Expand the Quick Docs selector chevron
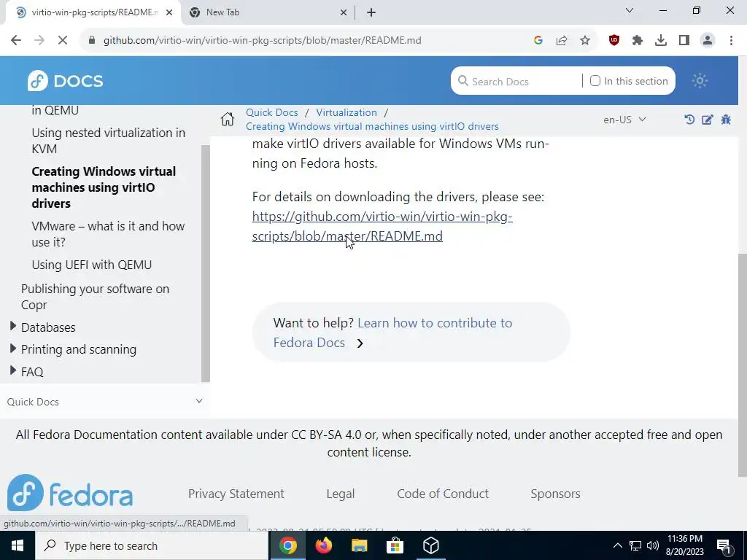Image resolution: width=747 pixels, height=560 pixels. [199, 401]
